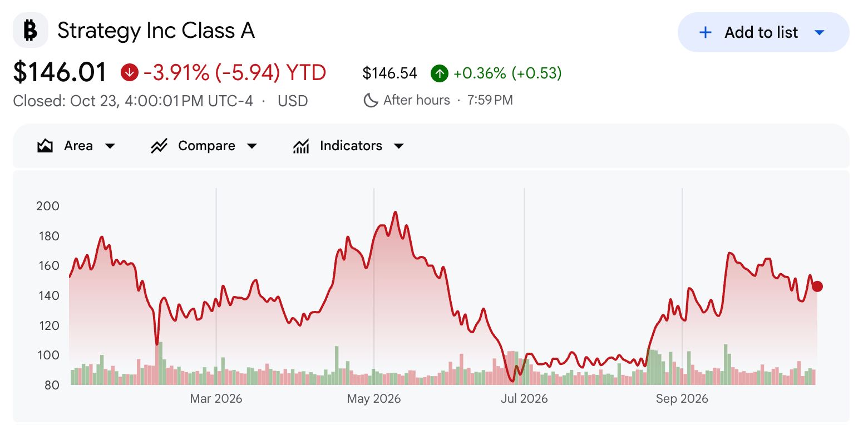The width and height of the screenshot is (868, 425).
Task: Click the Bitcoin logo icon beside Strategy Inc
Action: click(31, 31)
